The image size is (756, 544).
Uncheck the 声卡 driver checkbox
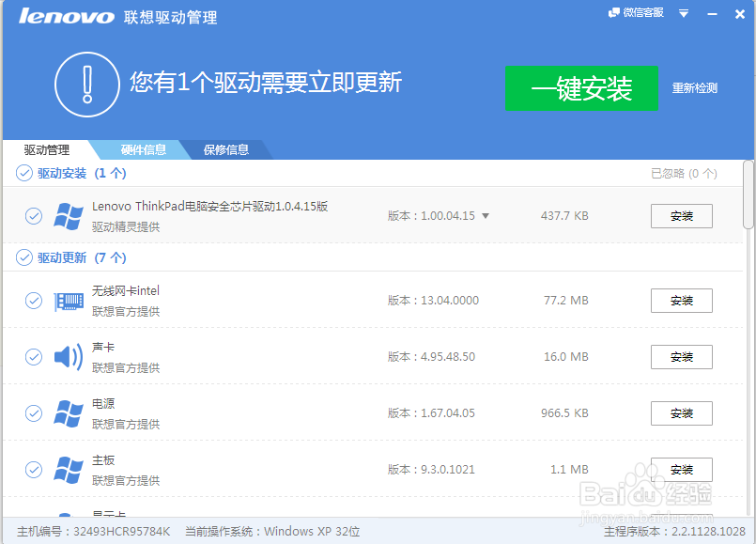(x=34, y=357)
